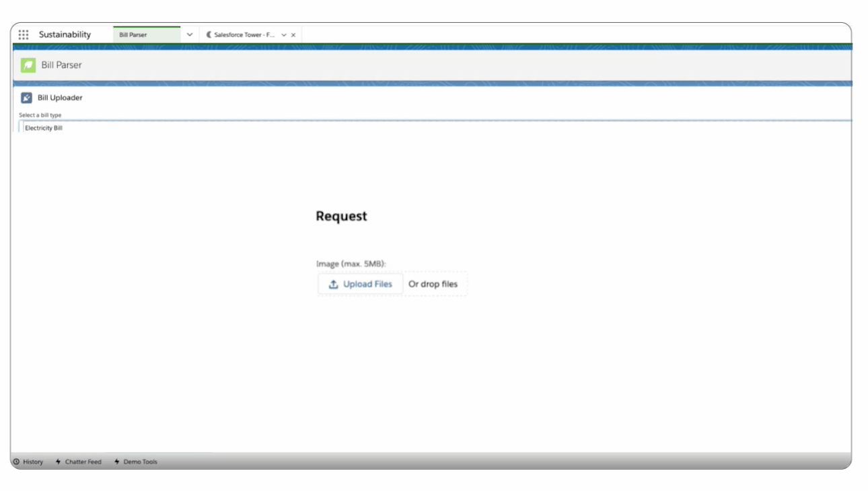Switch to the Salesforce Tower tab

click(x=244, y=35)
